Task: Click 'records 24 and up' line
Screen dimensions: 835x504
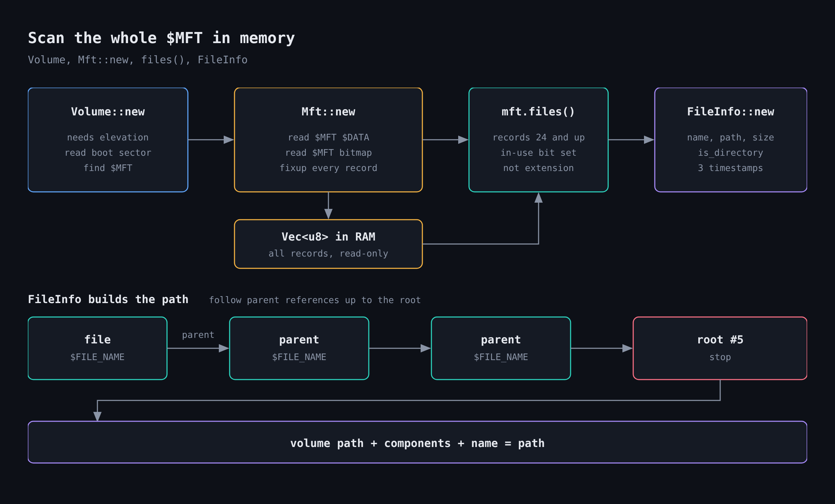Action: [x=538, y=137]
